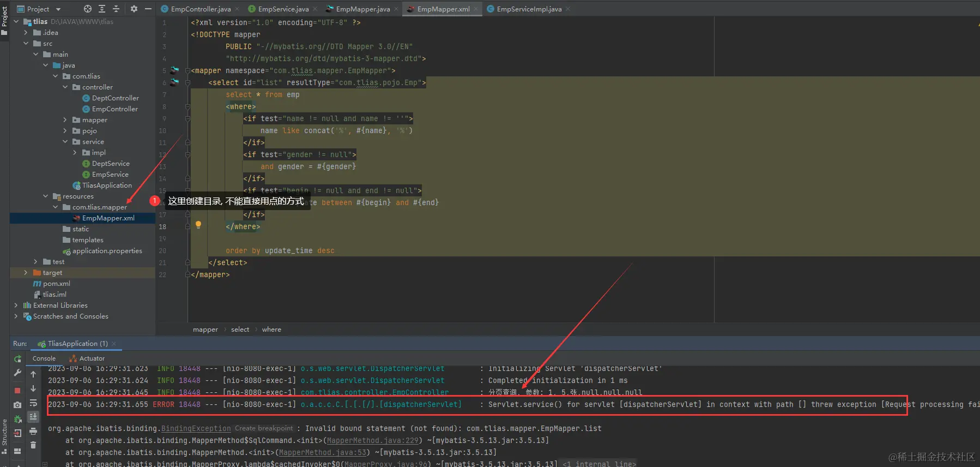Viewport: 980px width, 467px height.
Task: Open run configuration wrench settings
Action: [x=17, y=373]
